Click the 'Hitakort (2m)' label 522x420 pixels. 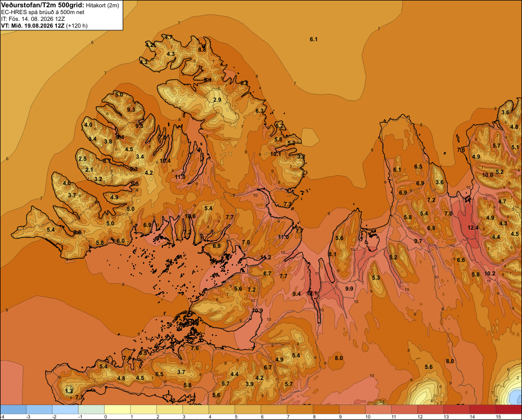[x=102, y=5]
